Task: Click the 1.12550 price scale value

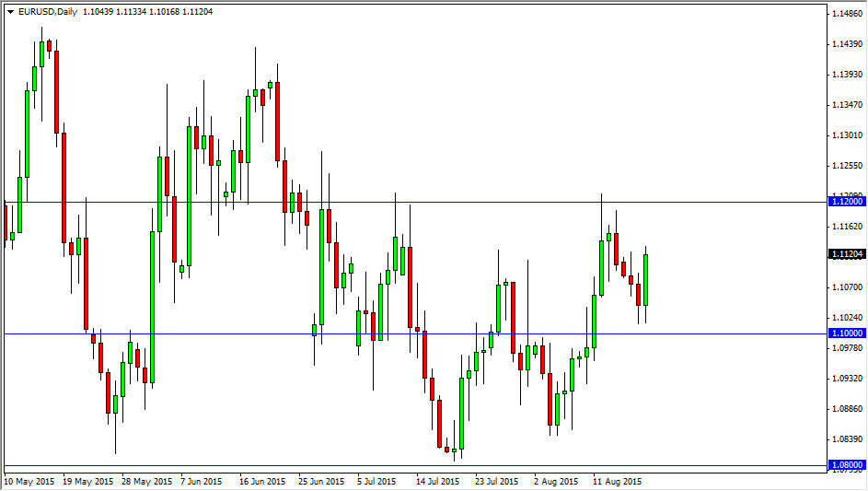Action: click(848, 166)
